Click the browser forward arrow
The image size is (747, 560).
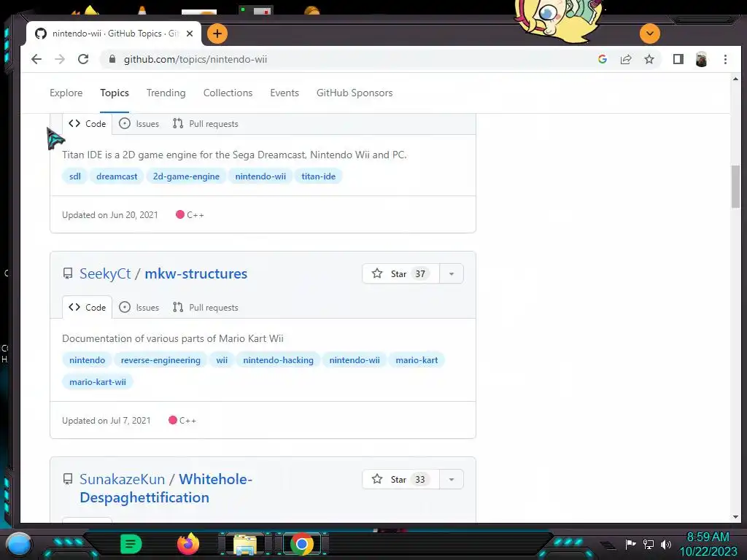click(60, 60)
